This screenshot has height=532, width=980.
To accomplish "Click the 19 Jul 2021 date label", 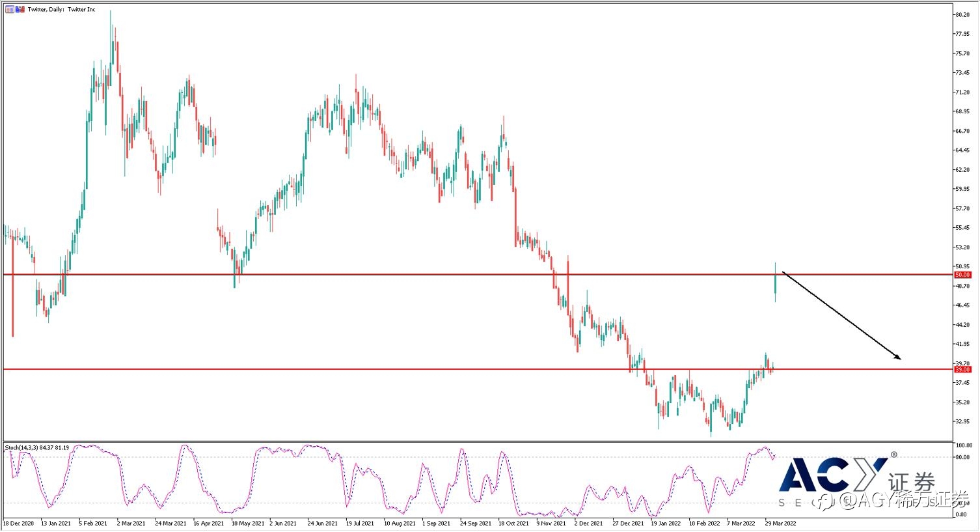I will (360, 523).
